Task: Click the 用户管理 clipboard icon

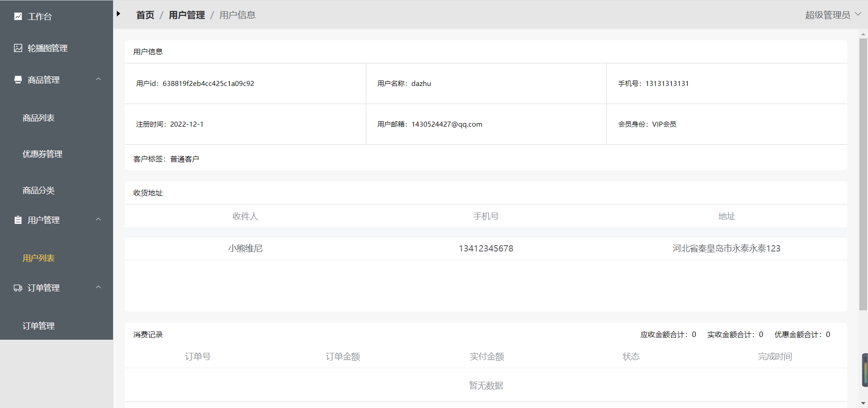Action: tap(18, 220)
